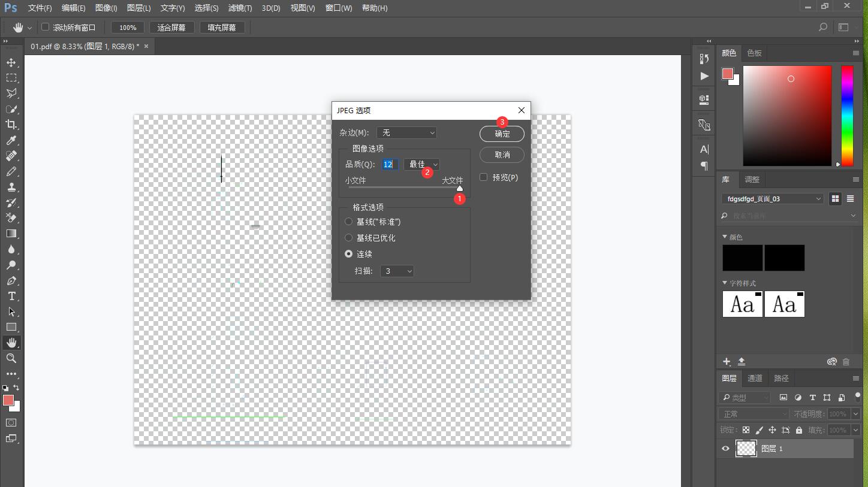Click the 取消 button
The height and width of the screenshot is (487, 868).
coord(502,155)
